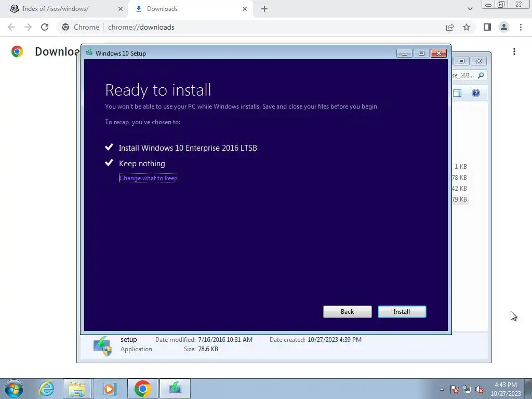The image size is (532, 399).
Task: Open Chrome main three-dot menu
Action: pos(521,27)
